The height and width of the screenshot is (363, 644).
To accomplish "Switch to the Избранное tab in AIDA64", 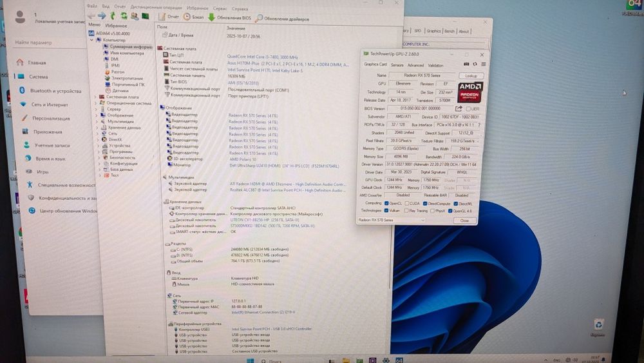I will pos(116,26).
